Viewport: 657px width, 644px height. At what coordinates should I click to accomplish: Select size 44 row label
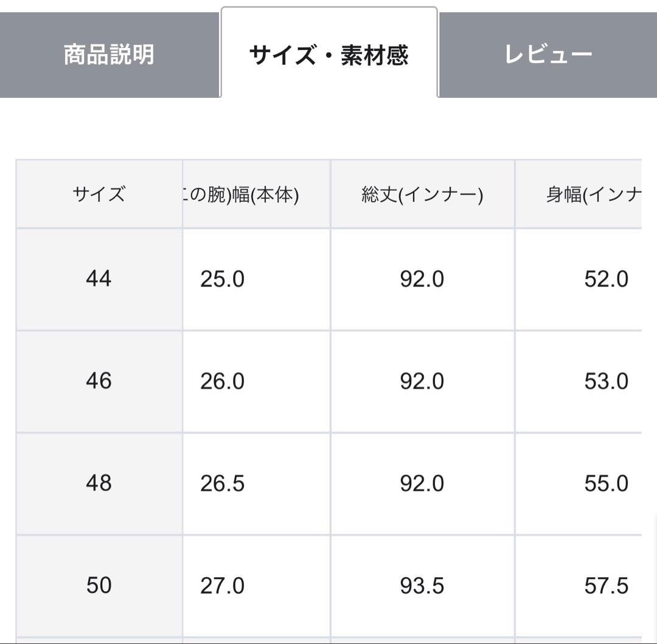click(x=99, y=279)
